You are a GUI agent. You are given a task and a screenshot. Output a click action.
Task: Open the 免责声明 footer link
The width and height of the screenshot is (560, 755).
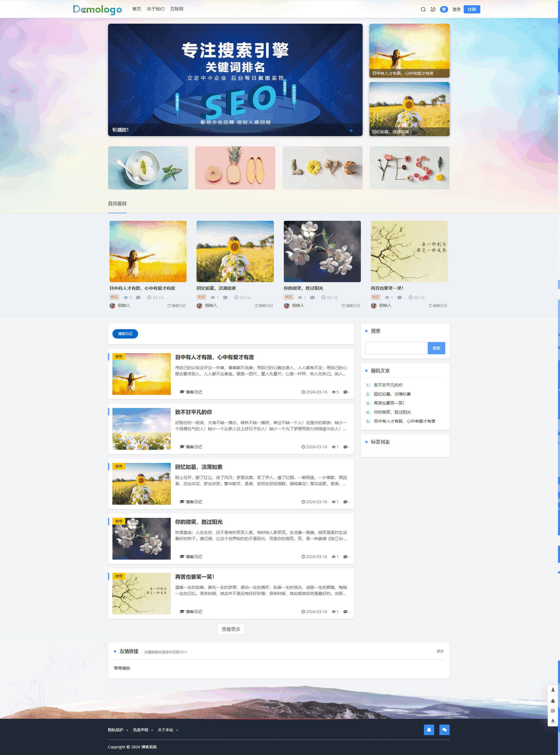click(140, 730)
